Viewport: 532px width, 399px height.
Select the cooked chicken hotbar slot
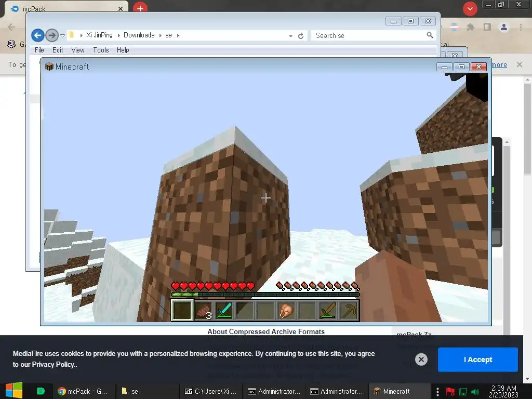click(286, 311)
